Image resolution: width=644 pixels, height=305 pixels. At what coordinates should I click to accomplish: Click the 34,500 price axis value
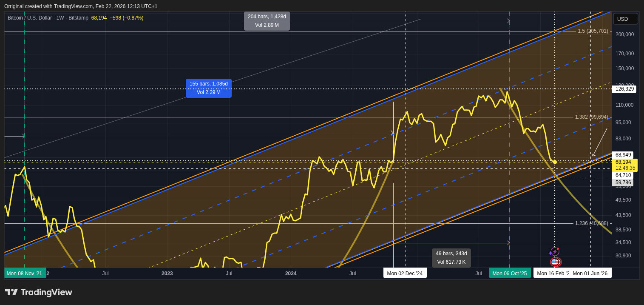[x=623, y=242]
